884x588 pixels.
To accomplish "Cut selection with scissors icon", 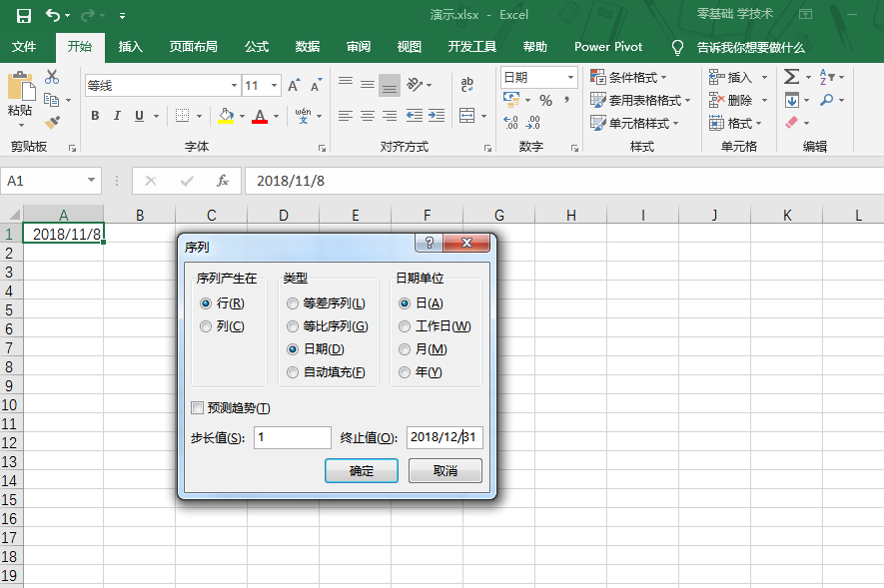I will pos(52,77).
